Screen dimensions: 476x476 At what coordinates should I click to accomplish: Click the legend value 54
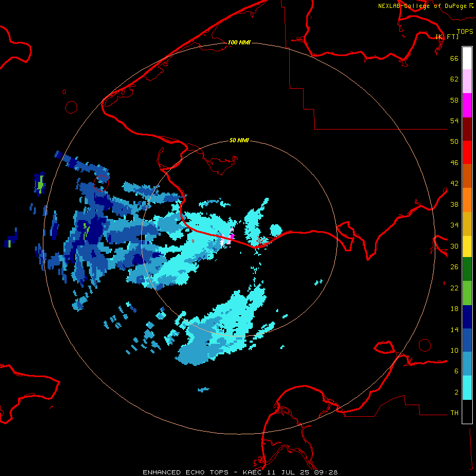click(454, 121)
